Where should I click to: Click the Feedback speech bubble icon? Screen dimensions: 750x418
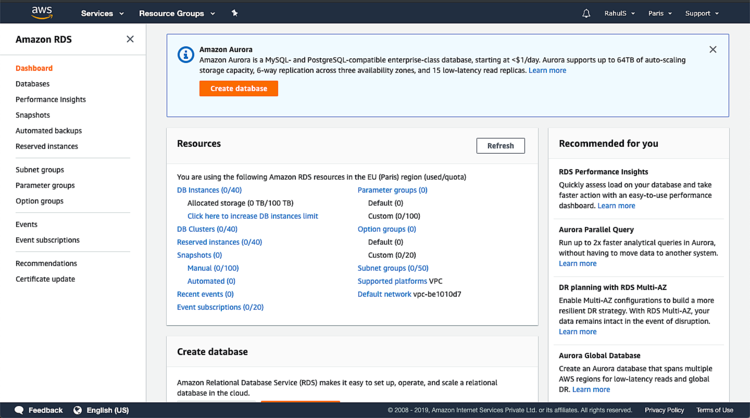(19, 410)
